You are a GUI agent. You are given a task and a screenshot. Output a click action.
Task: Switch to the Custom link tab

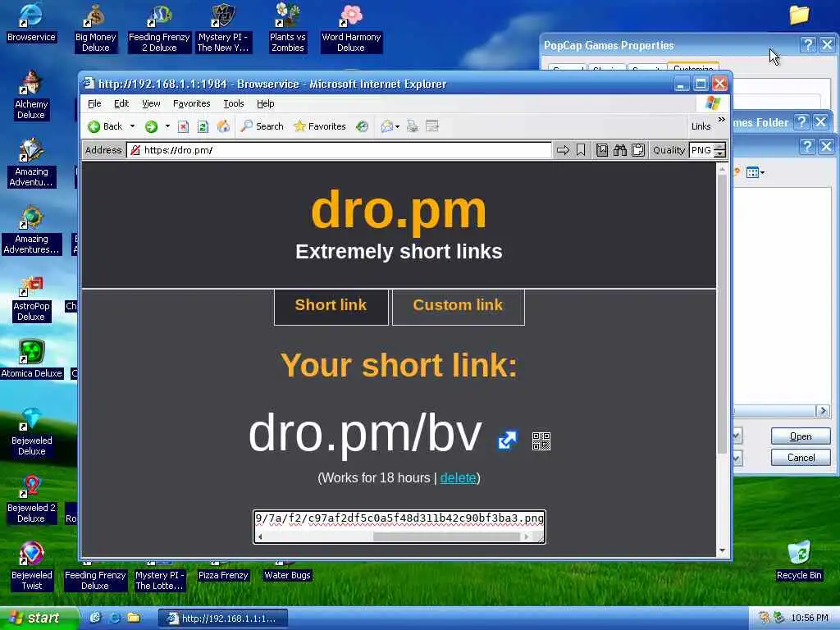click(458, 307)
